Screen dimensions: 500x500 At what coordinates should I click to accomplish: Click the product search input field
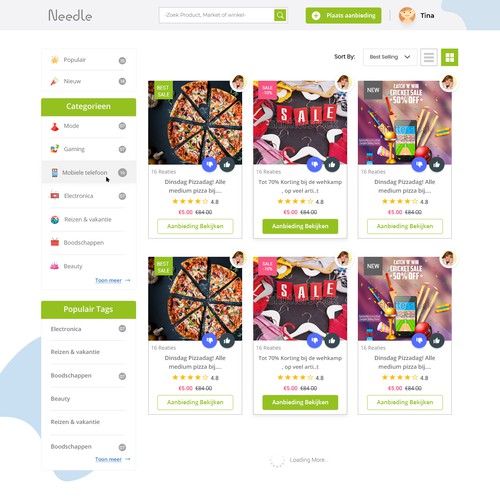coord(217,15)
